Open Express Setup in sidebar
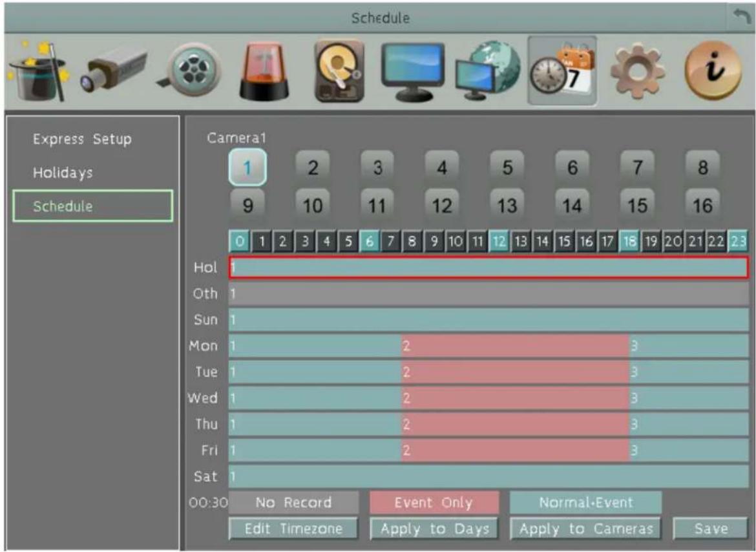This screenshot has height=552, width=756. pyautogui.click(x=83, y=140)
